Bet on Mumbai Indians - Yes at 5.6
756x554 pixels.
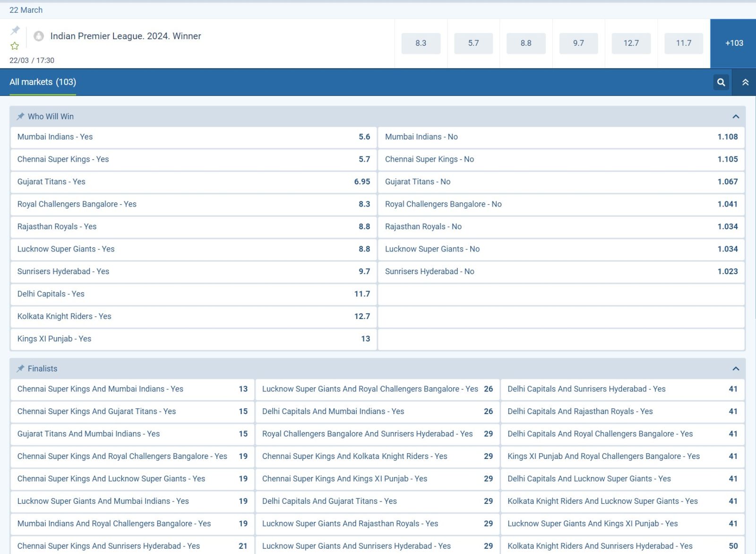point(193,137)
